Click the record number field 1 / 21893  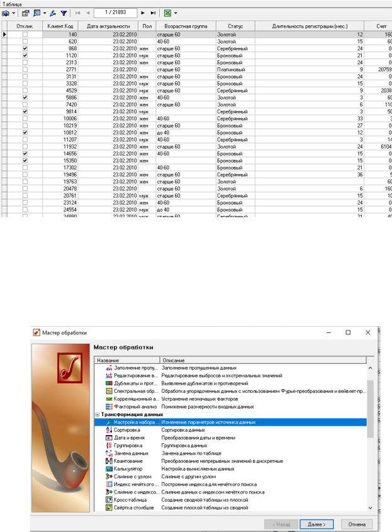[115, 13]
